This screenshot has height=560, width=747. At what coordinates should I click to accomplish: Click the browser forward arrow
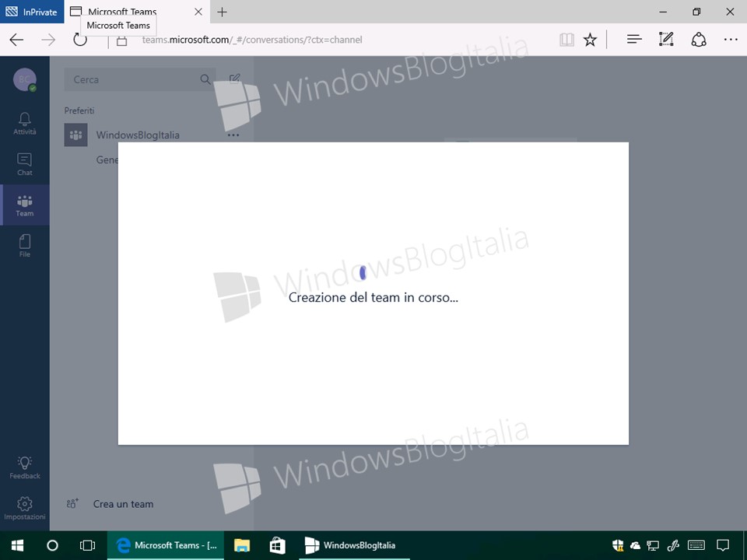(x=48, y=40)
